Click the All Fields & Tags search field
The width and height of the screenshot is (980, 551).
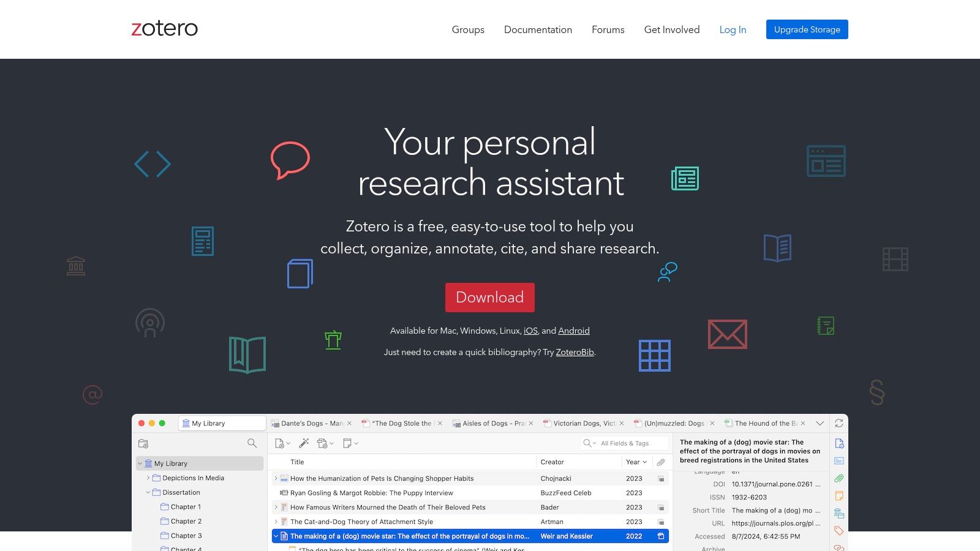pyautogui.click(x=625, y=443)
